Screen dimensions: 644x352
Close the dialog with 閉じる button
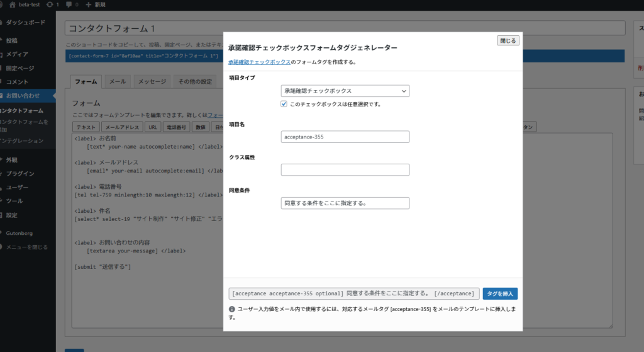click(508, 41)
